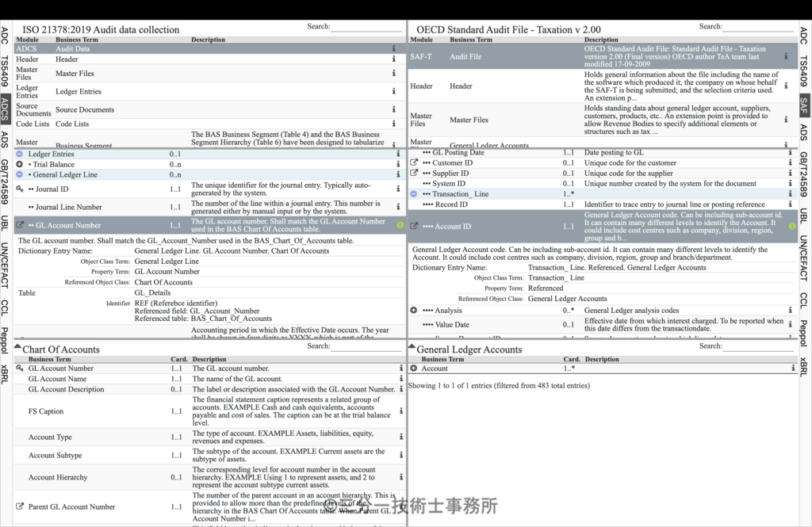Focus the OECD Standard Audit File search field
This screenshot has width=812, height=527.
(759, 27)
